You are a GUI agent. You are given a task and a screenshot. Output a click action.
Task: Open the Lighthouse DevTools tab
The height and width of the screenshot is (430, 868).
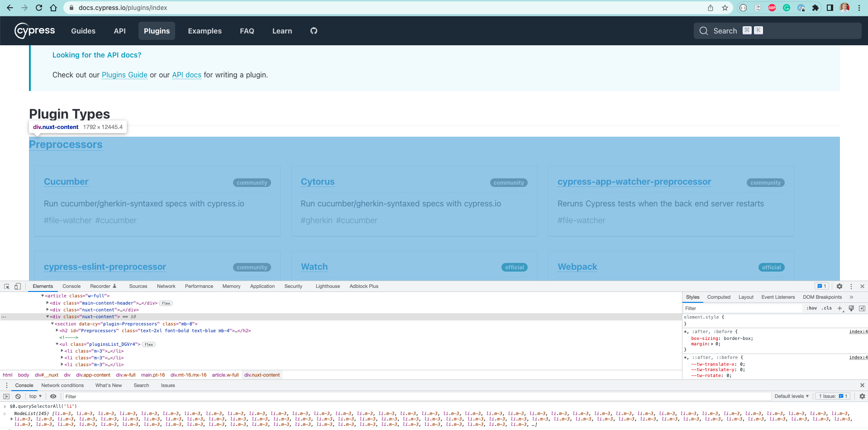[328, 286]
